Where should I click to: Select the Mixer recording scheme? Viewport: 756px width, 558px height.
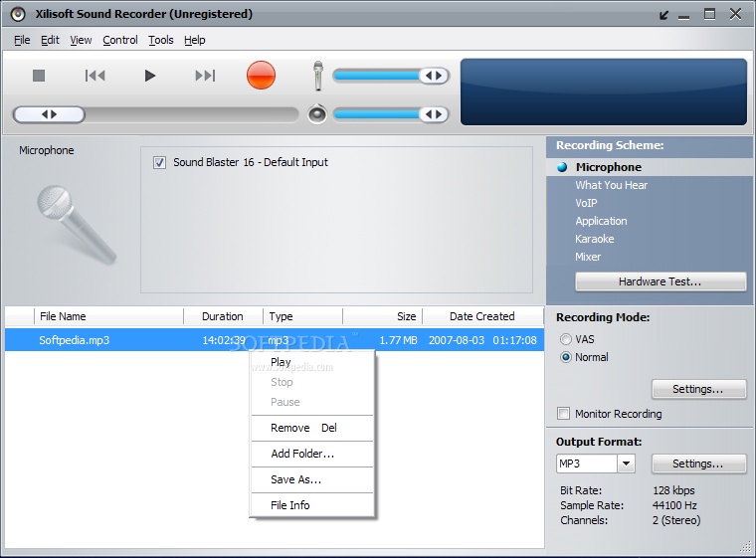588,257
